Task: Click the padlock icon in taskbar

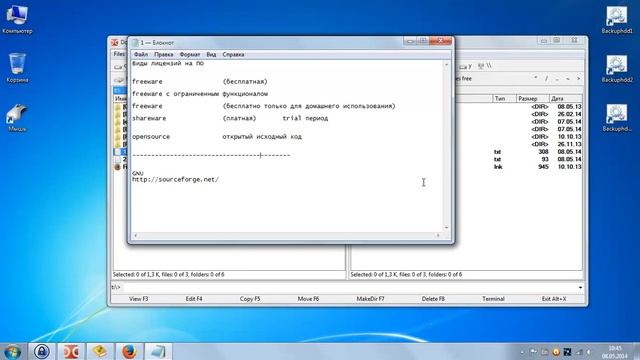Action: [42, 351]
